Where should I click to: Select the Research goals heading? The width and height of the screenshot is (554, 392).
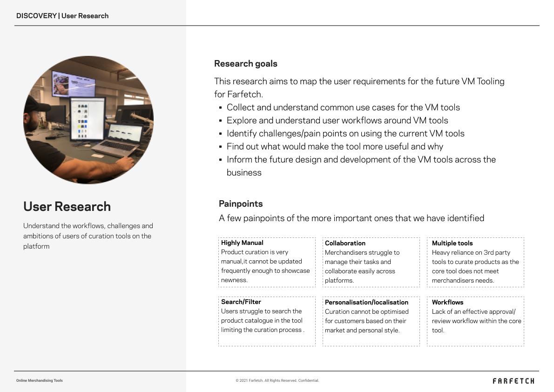pyautogui.click(x=245, y=64)
